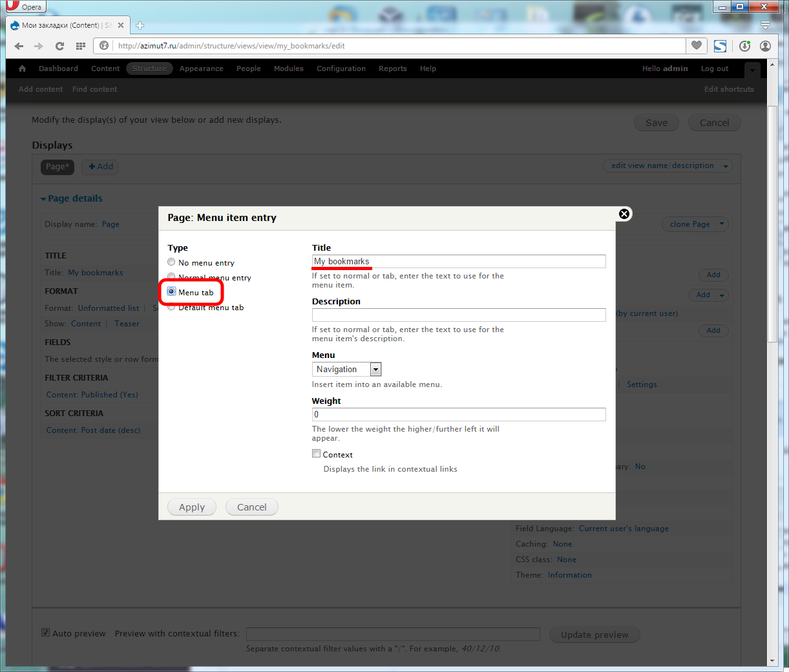Open a new tab with plus icon
This screenshot has width=789, height=672.
[x=140, y=25]
